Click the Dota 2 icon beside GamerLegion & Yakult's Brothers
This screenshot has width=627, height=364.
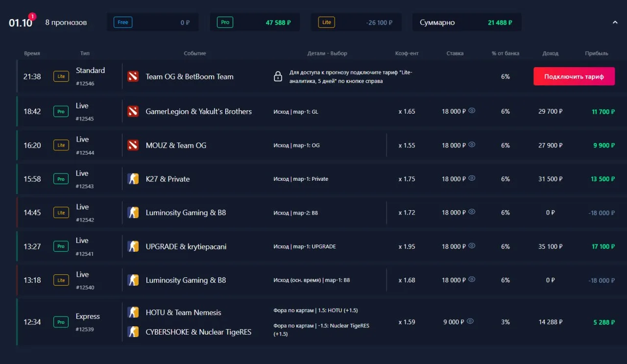point(133,111)
